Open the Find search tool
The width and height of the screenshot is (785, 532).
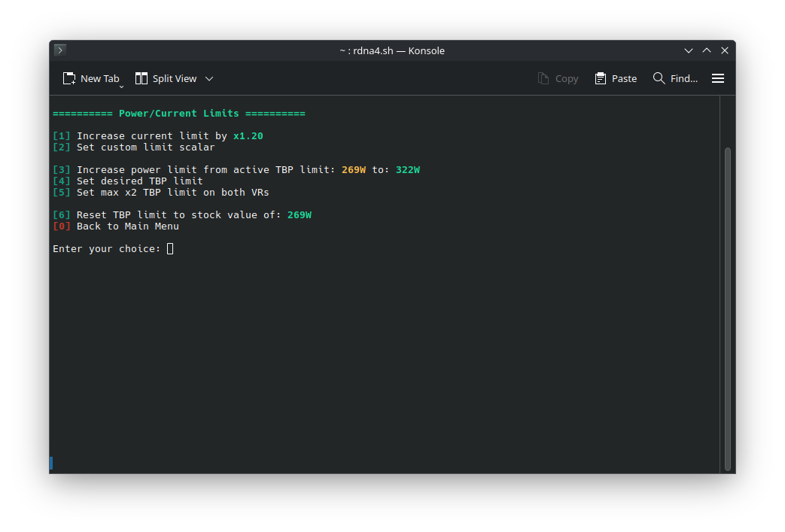click(675, 78)
